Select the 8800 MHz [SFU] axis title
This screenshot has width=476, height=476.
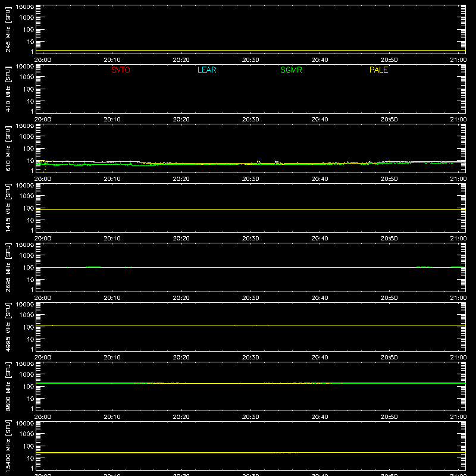(x=8, y=386)
